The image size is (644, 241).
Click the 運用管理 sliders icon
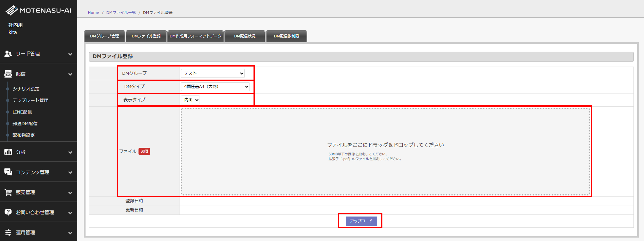[x=8, y=232]
